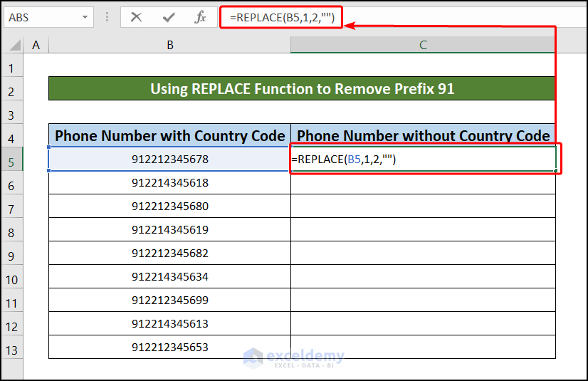588x381 pixels.
Task: Open the Insert Function fx dialog
Action: (x=200, y=17)
